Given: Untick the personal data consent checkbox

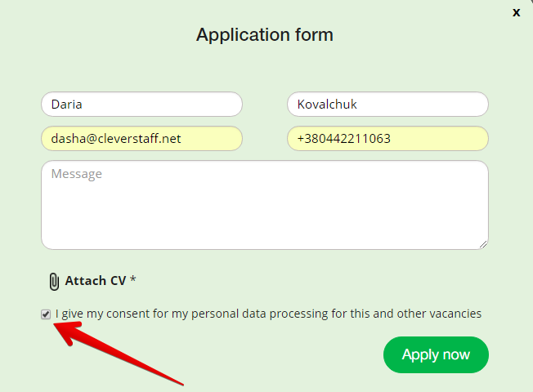Looking at the screenshot, I should (47, 314).
